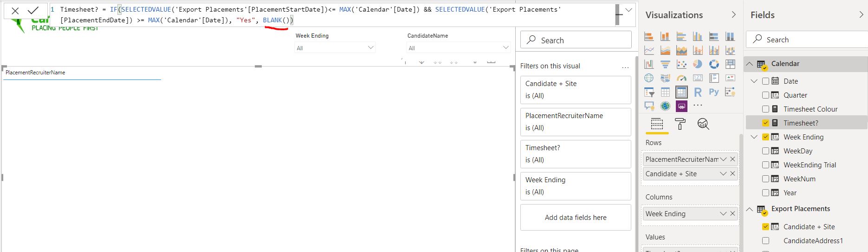
Task: Select the Area chart visual
Action: point(665,50)
